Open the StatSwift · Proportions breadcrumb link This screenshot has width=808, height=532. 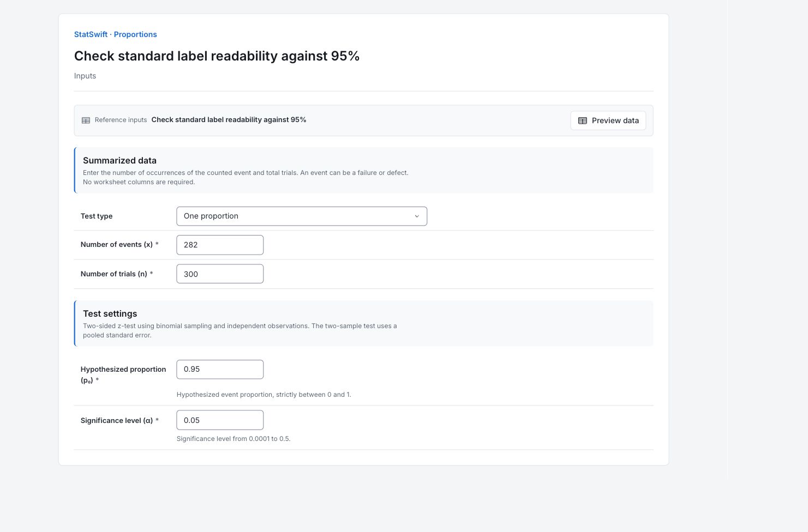pyautogui.click(x=116, y=34)
